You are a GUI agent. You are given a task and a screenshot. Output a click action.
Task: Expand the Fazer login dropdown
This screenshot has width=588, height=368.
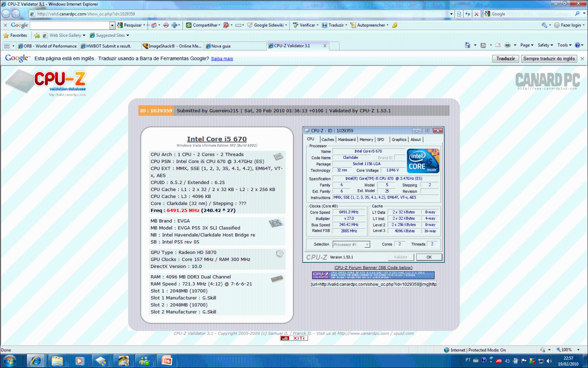click(x=584, y=25)
